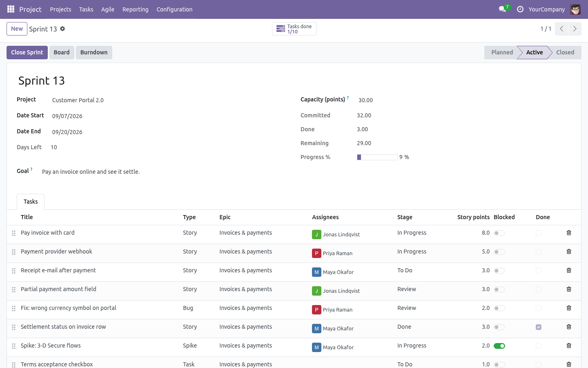Click the Tasks done stat button
Screen dimensions: 588x368
pos(294,29)
